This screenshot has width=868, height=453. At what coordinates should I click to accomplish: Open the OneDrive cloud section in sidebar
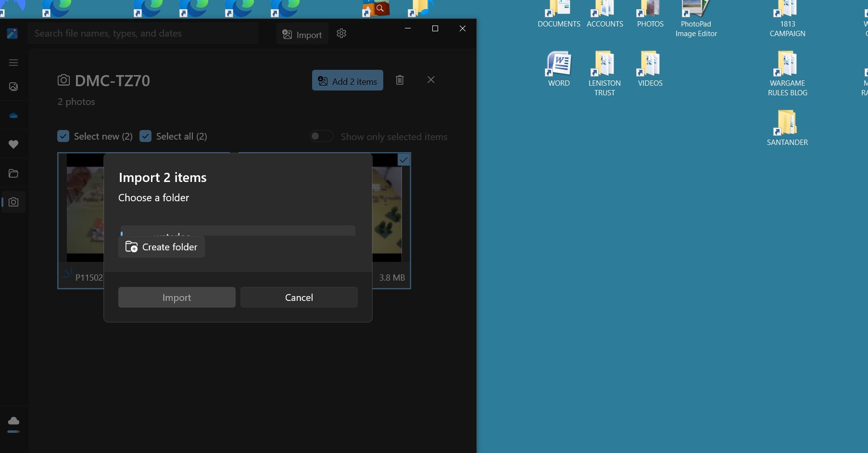(13, 116)
